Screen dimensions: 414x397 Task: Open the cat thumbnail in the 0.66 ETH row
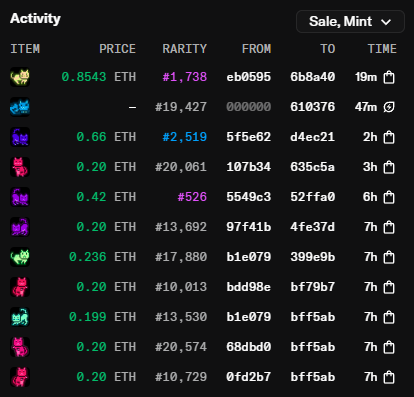[20, 137]
